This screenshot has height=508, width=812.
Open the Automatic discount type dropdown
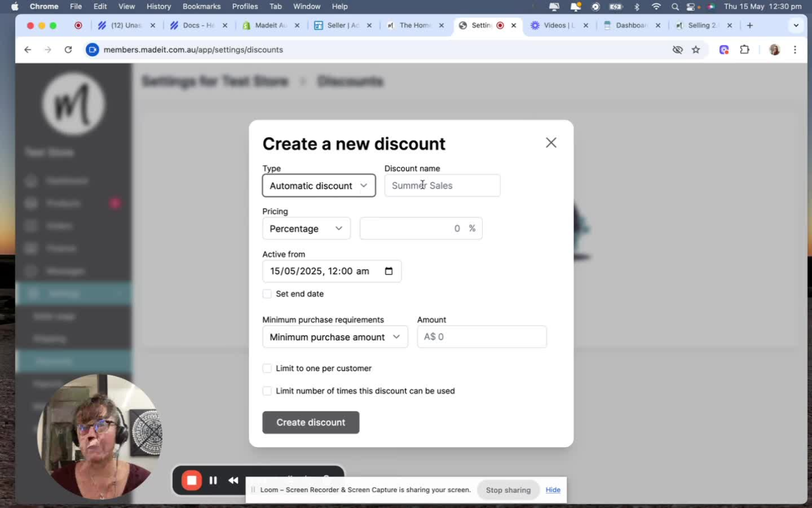319,185
